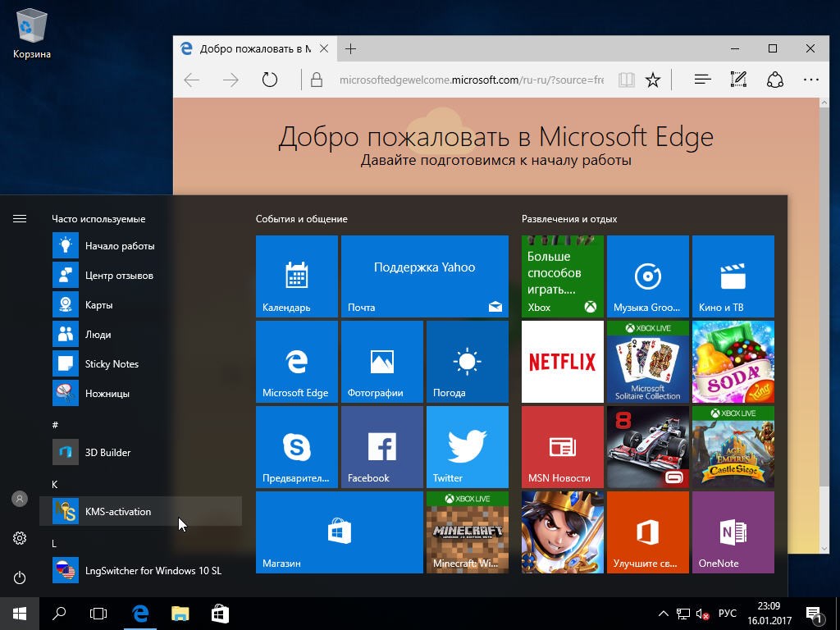The image size is (840, 630).
Task: Open the Facebook tile
Action: click(382, 447)
